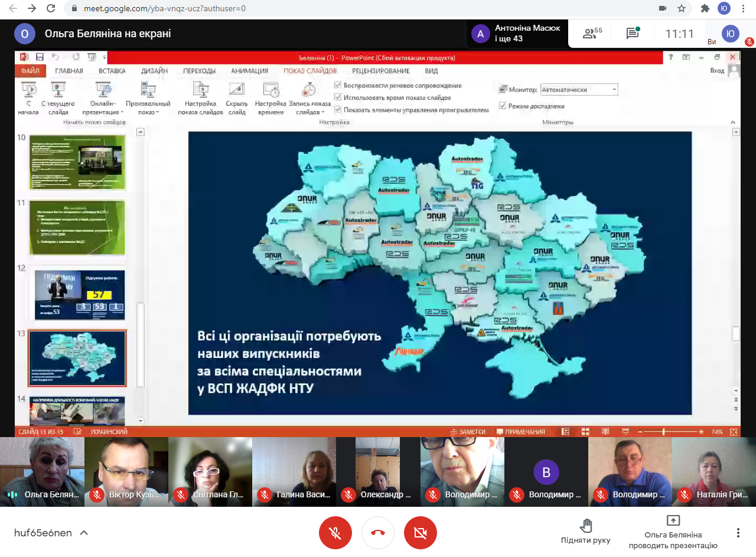Toggle the camera on/off button

coord(421,533)
